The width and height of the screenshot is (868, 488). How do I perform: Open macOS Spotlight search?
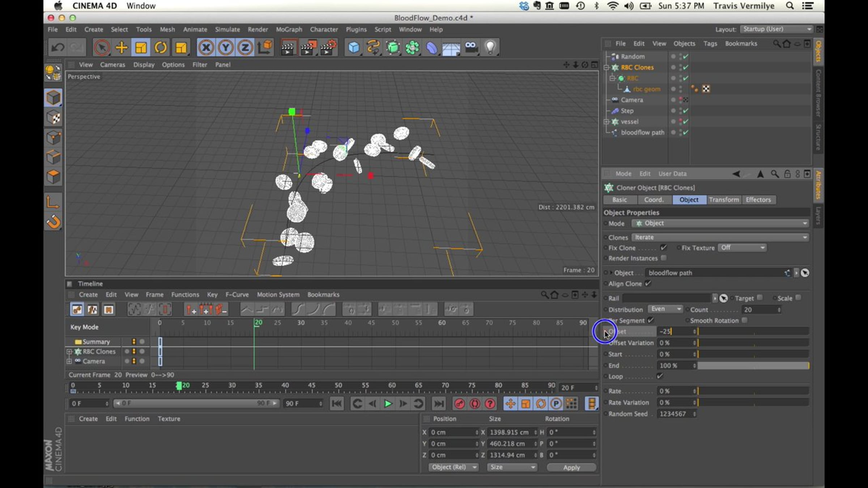point(790,6)
